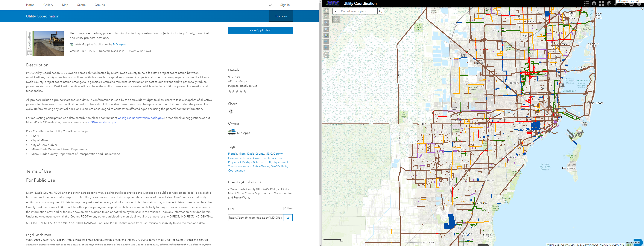644x246 pixels.
Task: Expand the search source dropdown arrow
Action: point(336,11)
